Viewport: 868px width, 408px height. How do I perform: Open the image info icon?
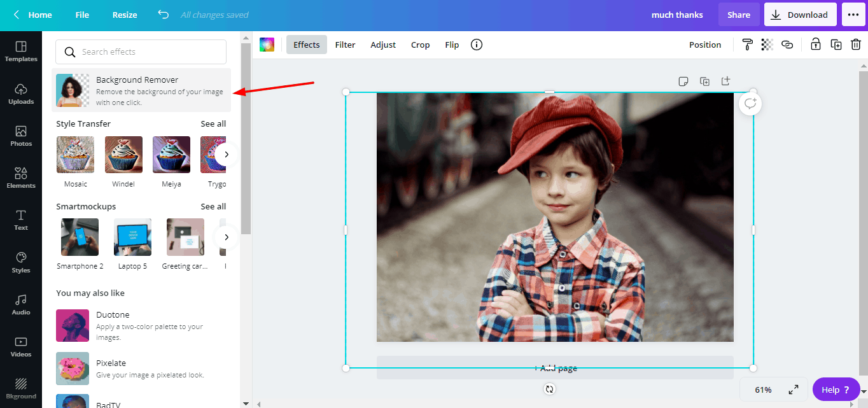pyautogui.click(x=477, y=45)
